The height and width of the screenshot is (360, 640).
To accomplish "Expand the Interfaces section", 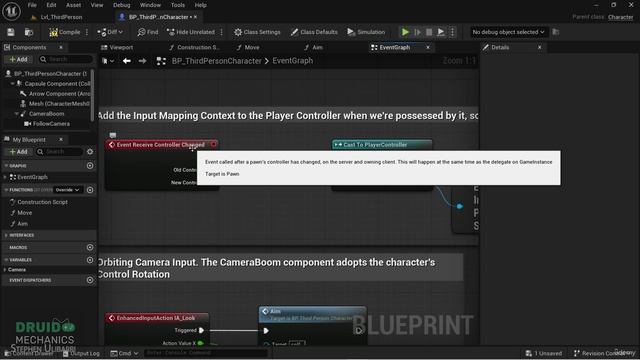I will point(6,236).
